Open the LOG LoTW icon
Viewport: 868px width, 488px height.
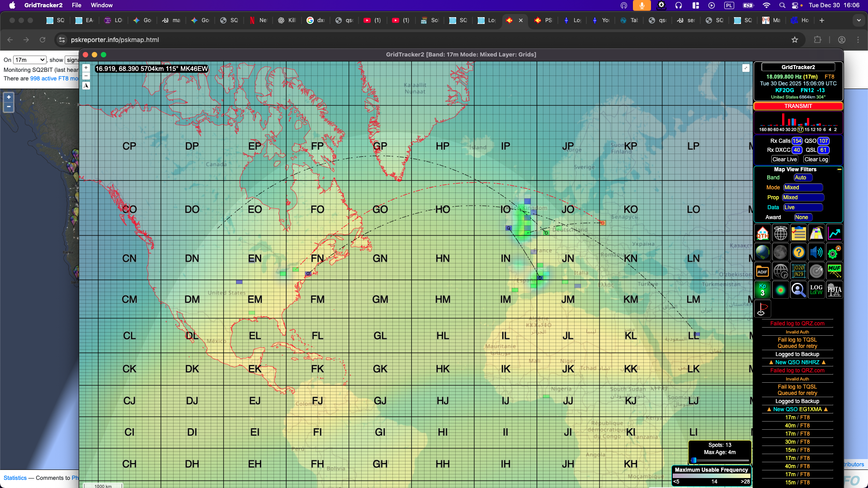click(816, 290)
